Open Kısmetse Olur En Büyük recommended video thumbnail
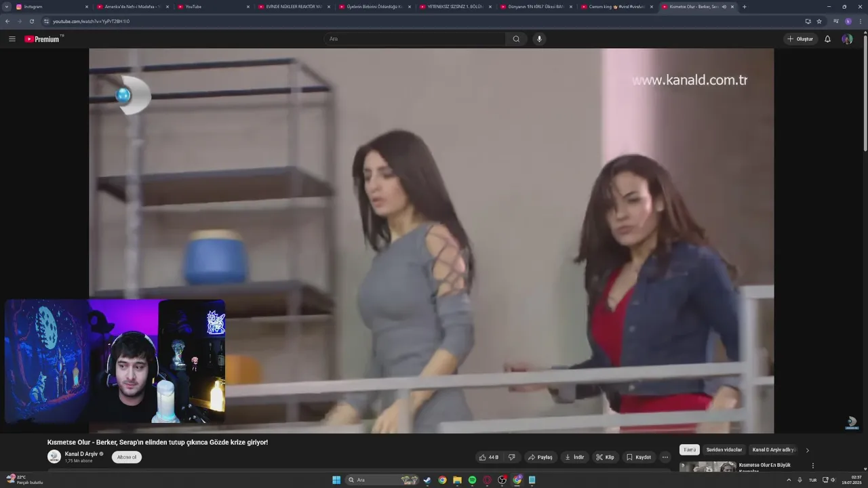Image resolution: width=868 pixels, height=488 pixels. point(707,466)
